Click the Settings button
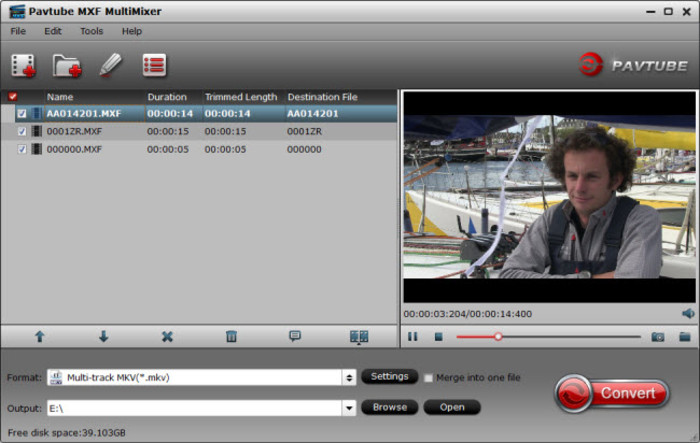 [x=390, y=376]
